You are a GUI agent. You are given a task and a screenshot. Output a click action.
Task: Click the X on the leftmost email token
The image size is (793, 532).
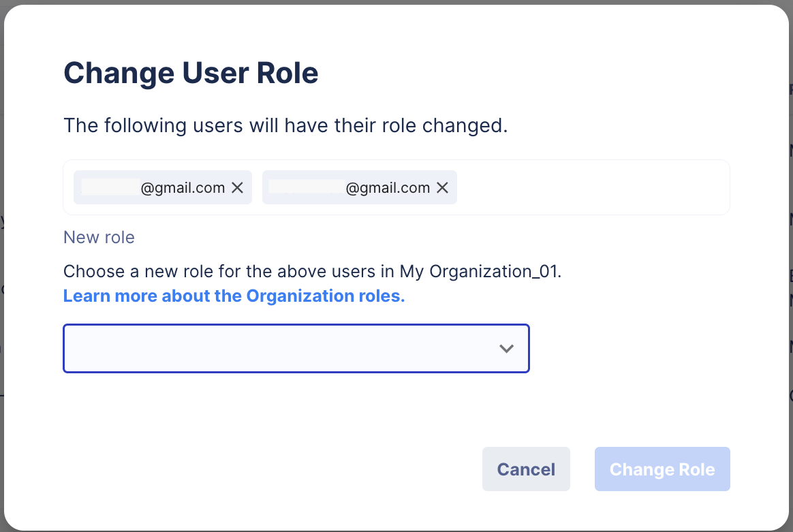coord(237,187)
